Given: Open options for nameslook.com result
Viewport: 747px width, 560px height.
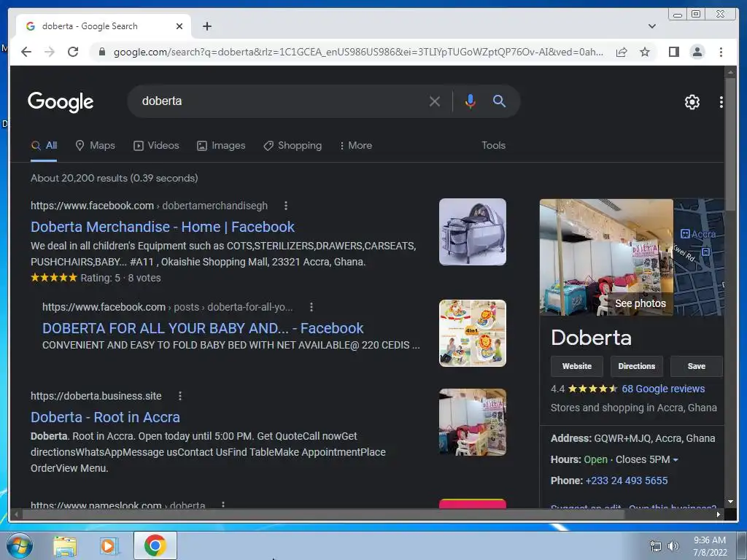Looking at the screenshot, I should click(x=223, y=505).
